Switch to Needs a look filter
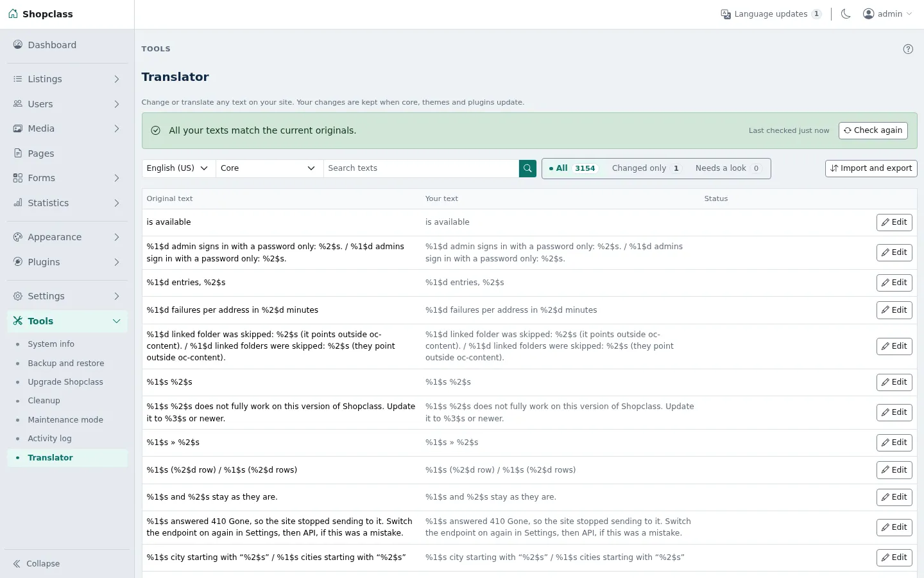This screenshot has height=578, width=924. tap(728, 168)
